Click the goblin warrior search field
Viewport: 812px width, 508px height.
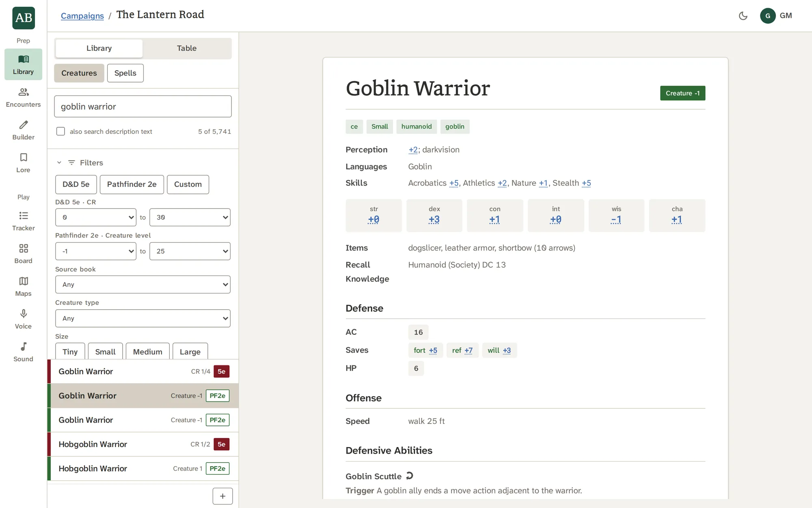pyautogui.click(x=143, y=106)
